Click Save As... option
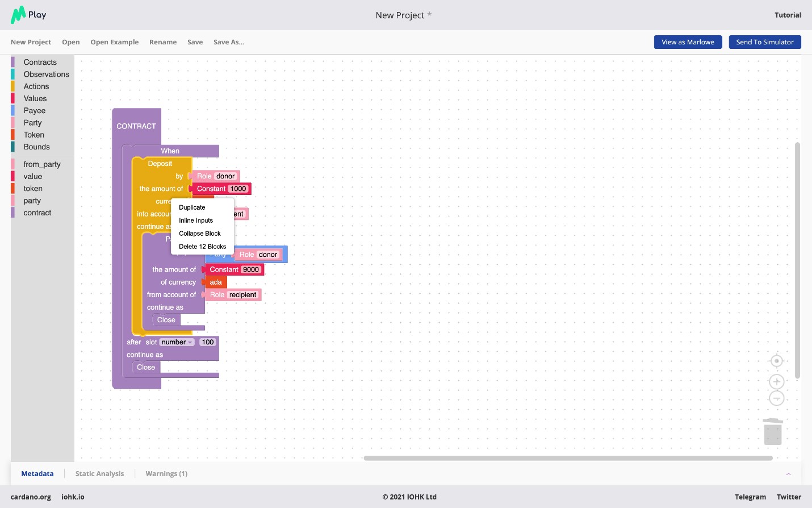 229,42
